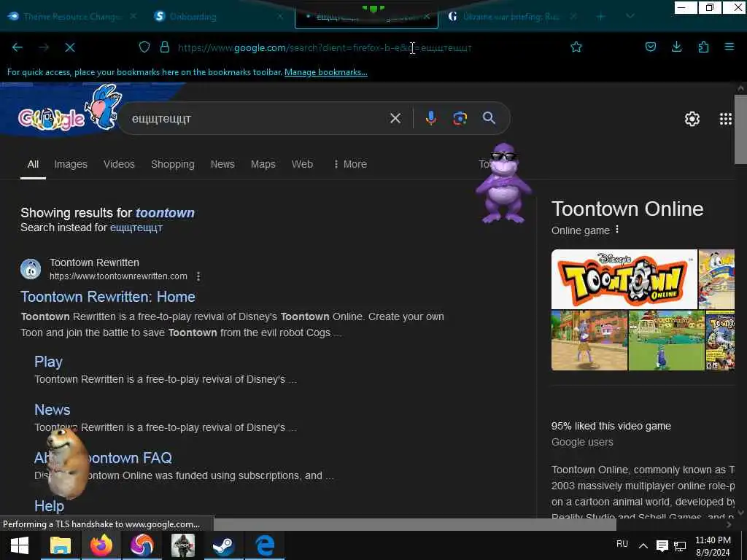Open the Firefox application menu
This screenshot has height=560, width=747.
point(729,47)
